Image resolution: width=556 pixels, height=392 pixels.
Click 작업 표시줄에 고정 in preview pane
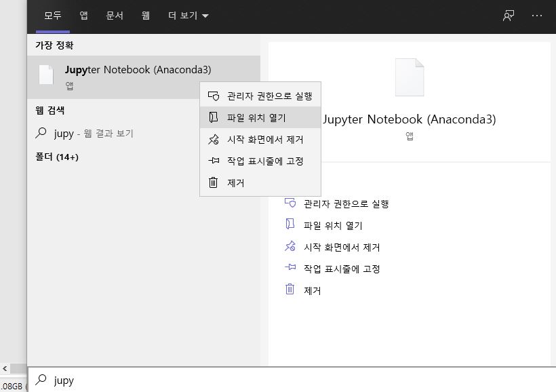[x=342, y=269]
